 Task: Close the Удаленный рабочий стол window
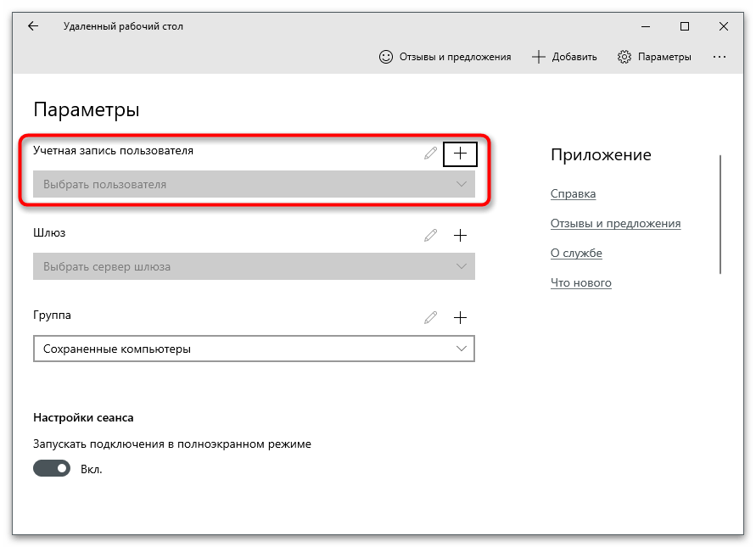coord(724,26)
